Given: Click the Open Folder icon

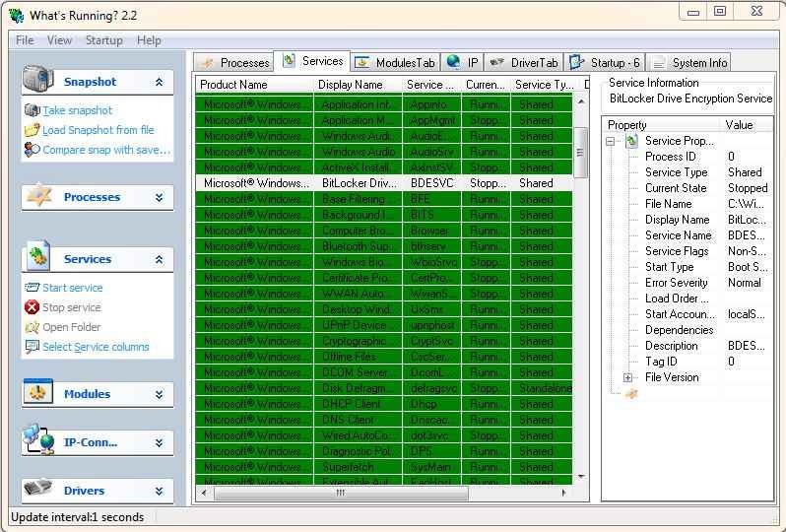Looking at the screenshot, I should click(33, 327).
